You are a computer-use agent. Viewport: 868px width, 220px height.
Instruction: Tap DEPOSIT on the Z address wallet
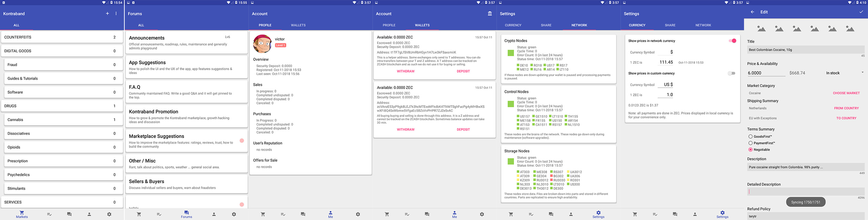coord(463,130)
